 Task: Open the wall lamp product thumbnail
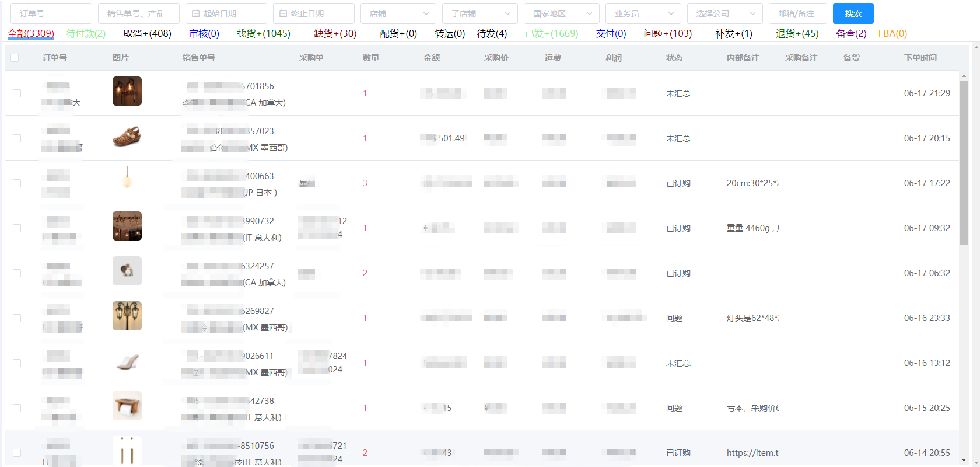(127, 92)
